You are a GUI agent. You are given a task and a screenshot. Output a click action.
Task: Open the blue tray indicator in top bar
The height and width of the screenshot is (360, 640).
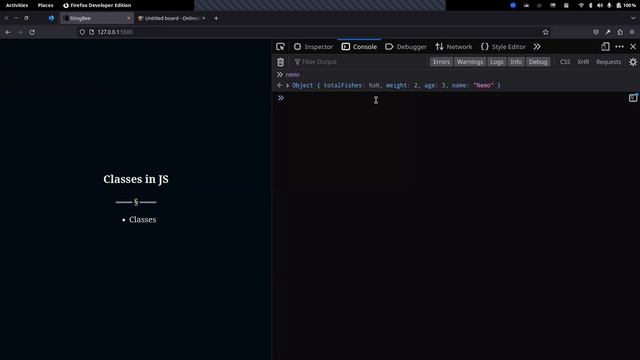tap(513, 5)
